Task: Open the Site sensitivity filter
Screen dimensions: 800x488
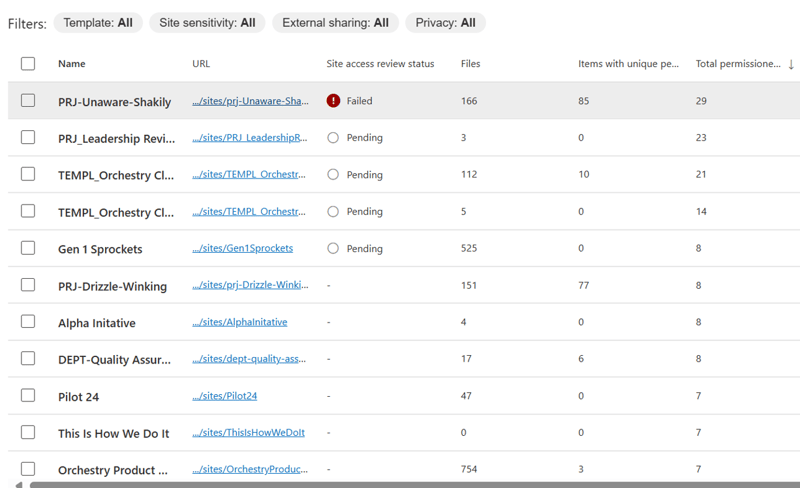Action: pos(207,23)
